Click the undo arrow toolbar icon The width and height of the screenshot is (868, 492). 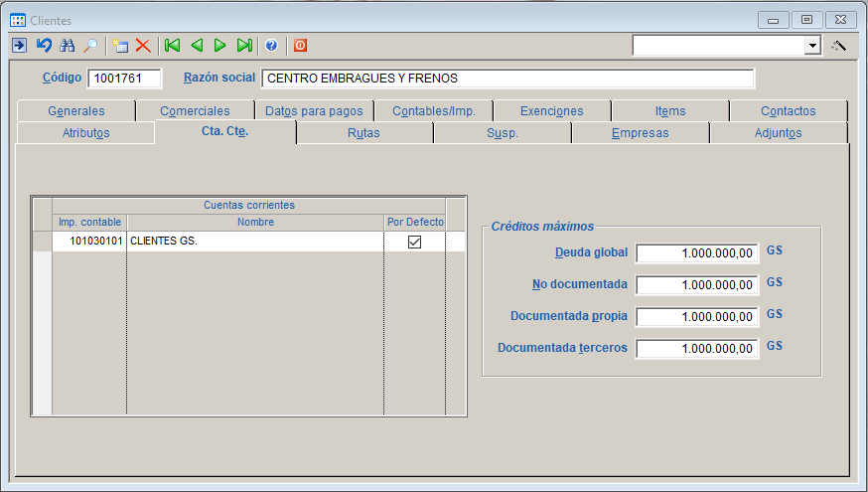[x=43, y=46]
